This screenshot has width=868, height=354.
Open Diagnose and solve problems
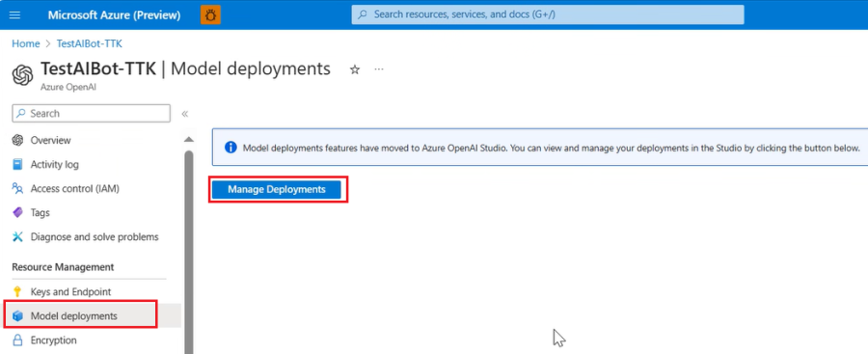tap(95, 236)
